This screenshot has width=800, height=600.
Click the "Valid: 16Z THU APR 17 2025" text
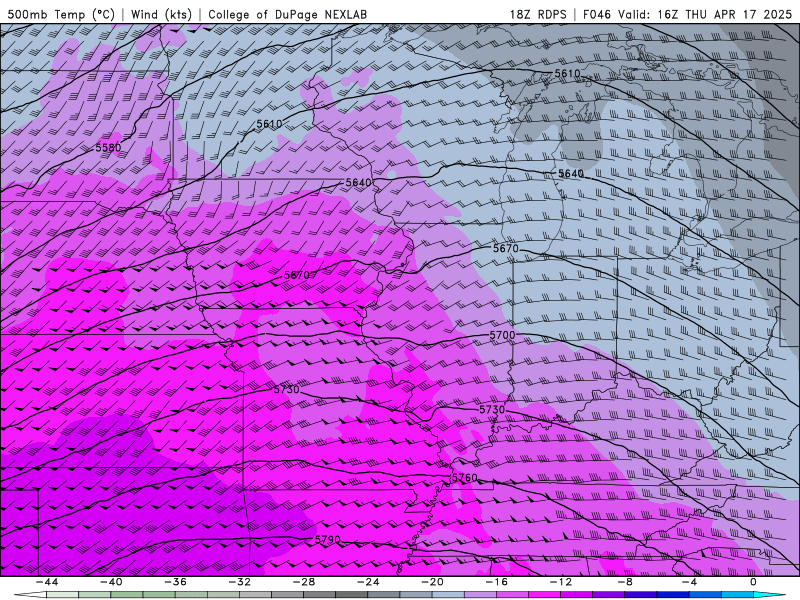click(x=705, y=15)
